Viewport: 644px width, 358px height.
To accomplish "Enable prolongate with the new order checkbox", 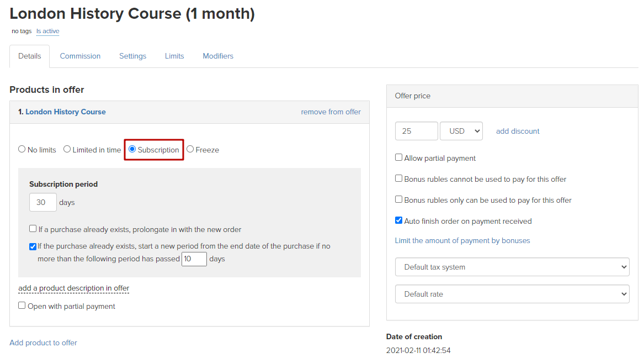I will (33, 229).
